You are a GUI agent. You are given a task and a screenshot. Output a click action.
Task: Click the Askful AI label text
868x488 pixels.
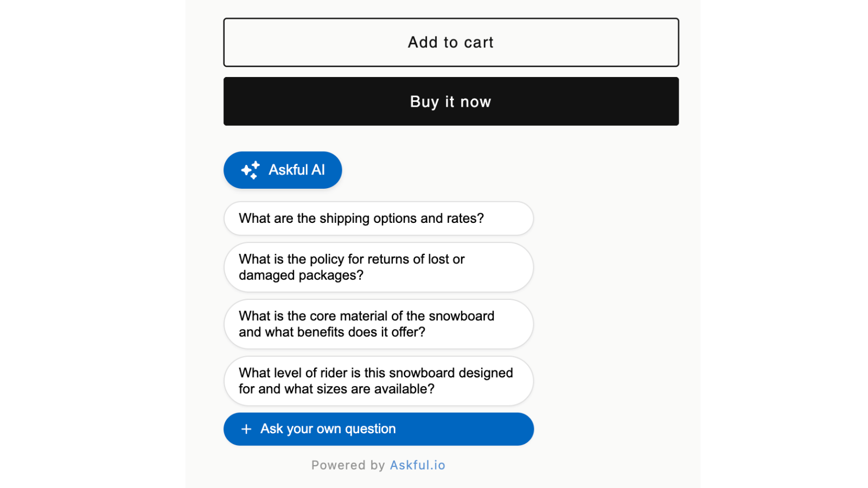pos(297,170)
